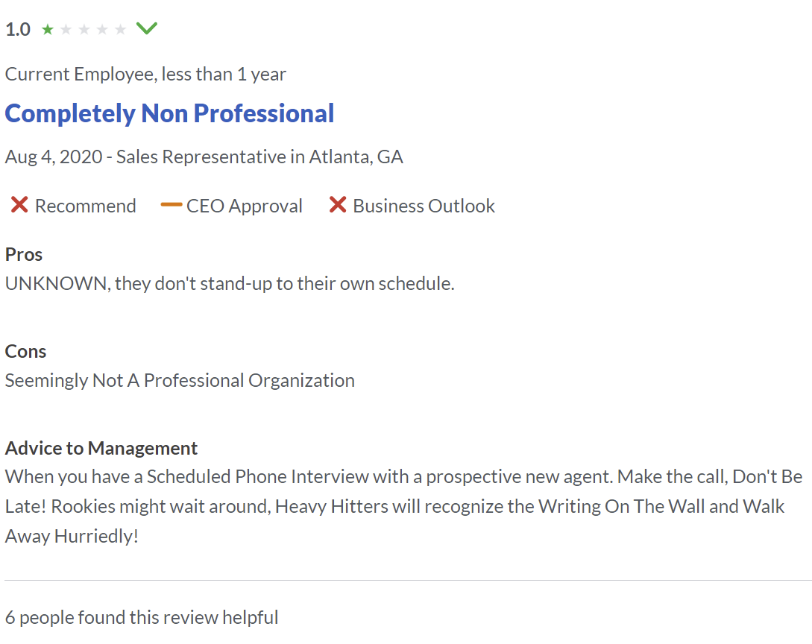Click the 'Current Employee, less than 1 year' text
Viewport: 812px width, 644px height.
[145, 74]
